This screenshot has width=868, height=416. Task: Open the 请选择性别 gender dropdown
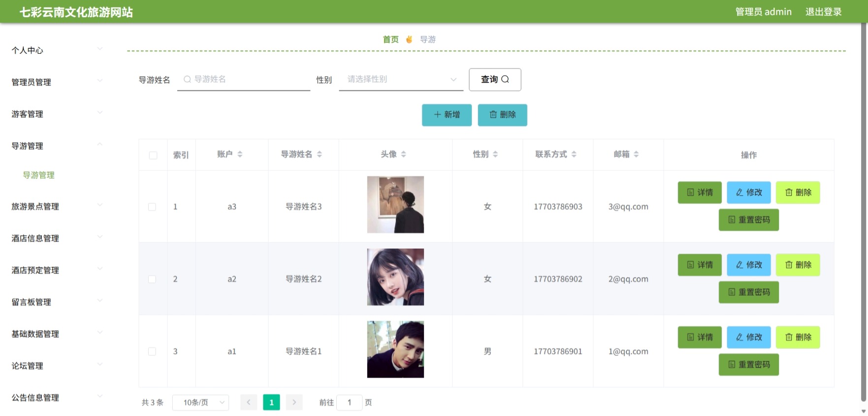[x=401, y=79]
